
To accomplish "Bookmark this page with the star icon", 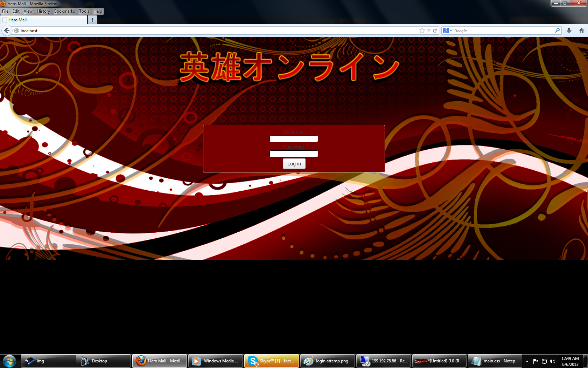I will [422, 30].
